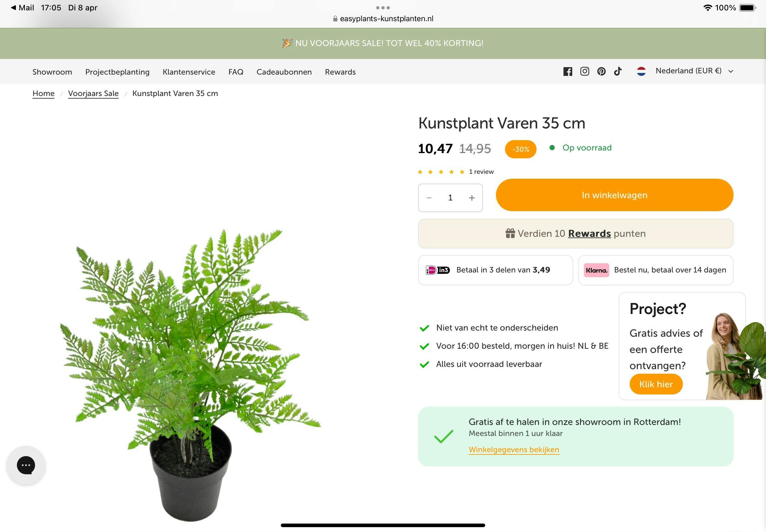This screenshot has width=766, height=532.
Task: Click the Dutch flag icon
Action: point(641,71)
